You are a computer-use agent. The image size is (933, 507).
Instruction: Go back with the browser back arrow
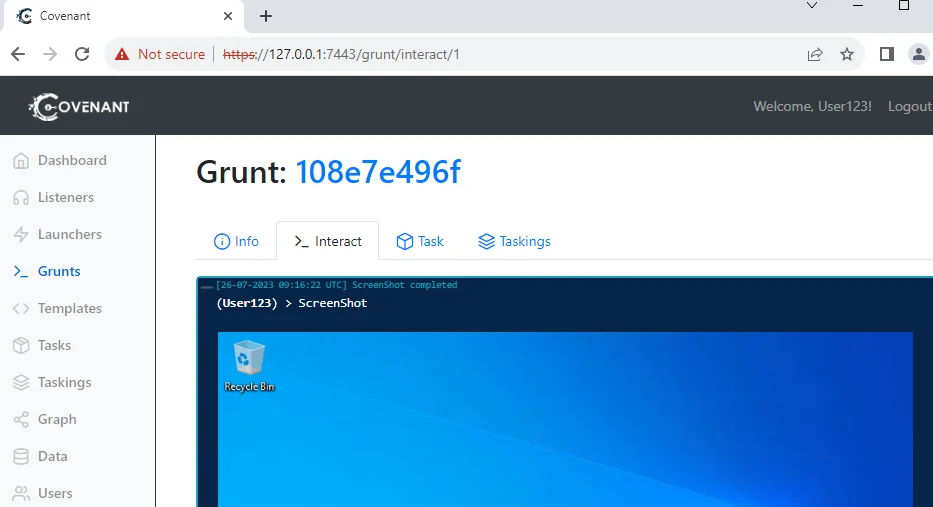(x=18, y=54)
